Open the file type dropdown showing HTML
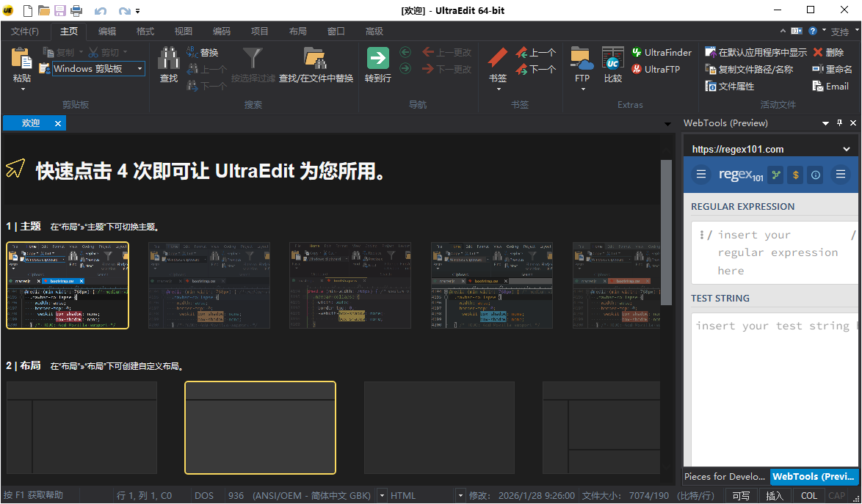This screenshot has width=862, height=504. pos(460,494)
